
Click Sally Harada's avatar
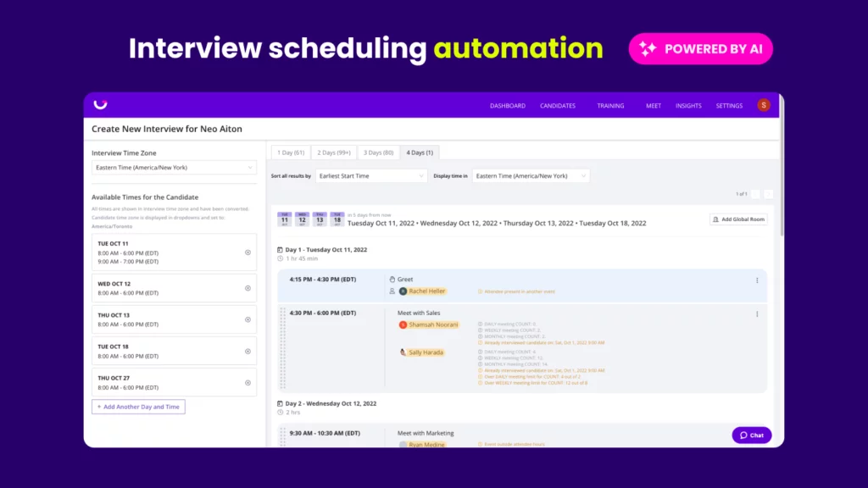403,352
